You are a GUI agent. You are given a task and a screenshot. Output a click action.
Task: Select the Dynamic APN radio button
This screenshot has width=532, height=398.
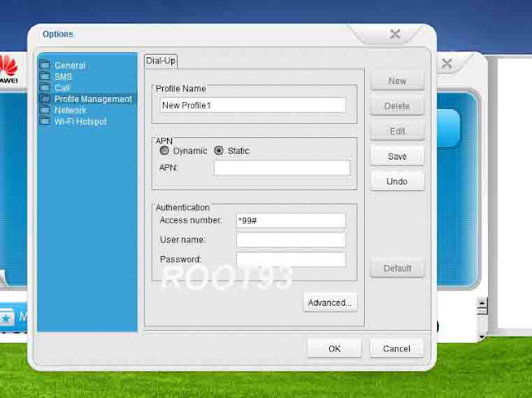165,150
